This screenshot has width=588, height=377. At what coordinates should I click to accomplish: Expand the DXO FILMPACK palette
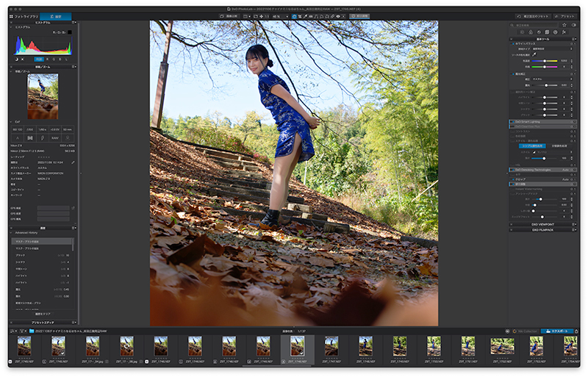[x=542, y=229]
